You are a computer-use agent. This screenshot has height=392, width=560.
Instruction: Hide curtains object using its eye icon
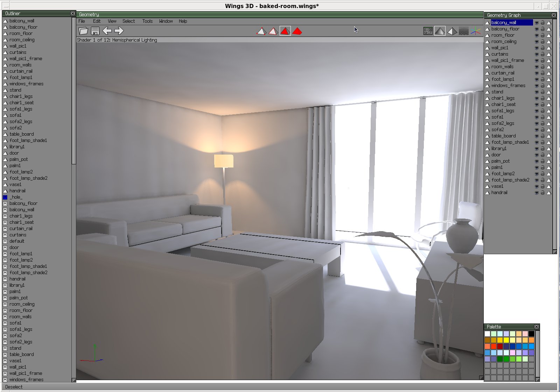tap(536, 54)
